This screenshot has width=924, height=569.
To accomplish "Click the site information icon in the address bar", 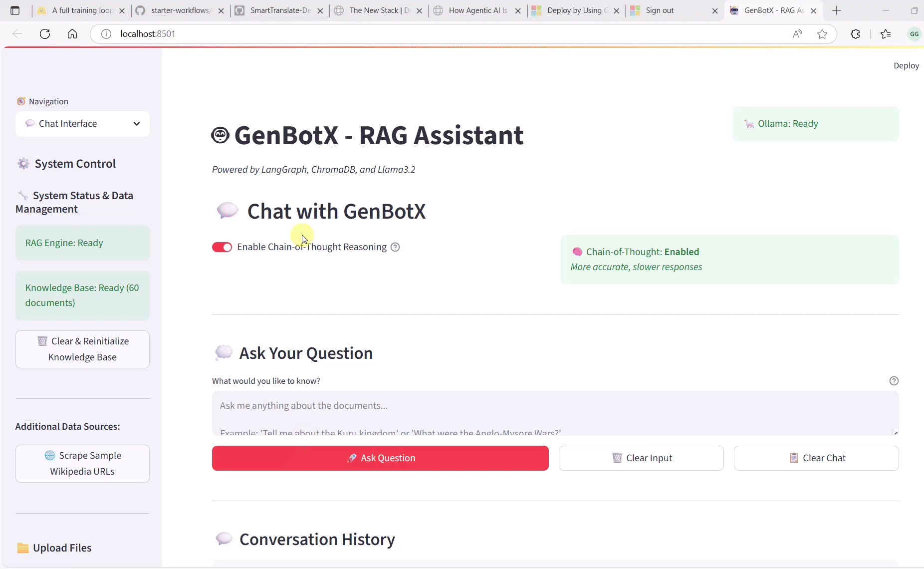I will (x=106, y=33).
